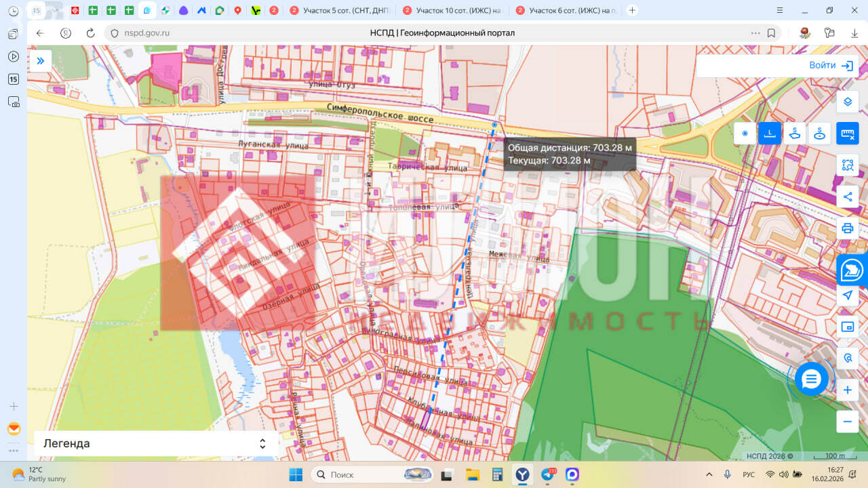Click the locate-me navigation arrow icon
Viewport: 868px width, 488px height.
coord(847,296)
